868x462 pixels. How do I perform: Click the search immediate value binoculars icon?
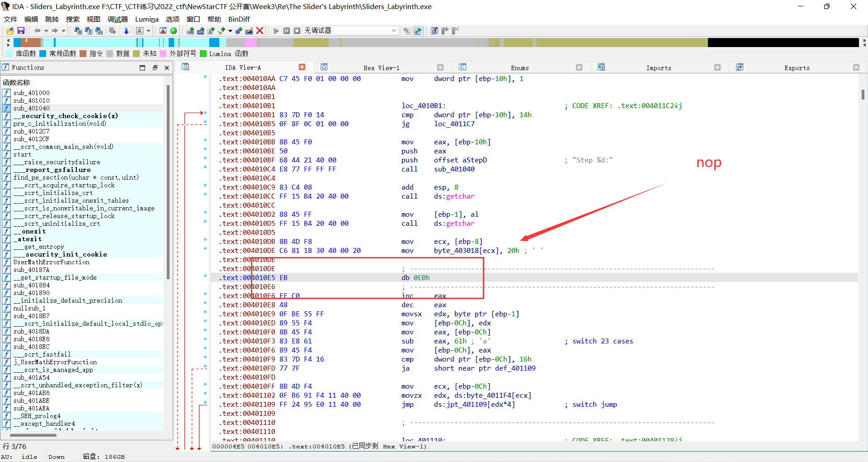78,31
